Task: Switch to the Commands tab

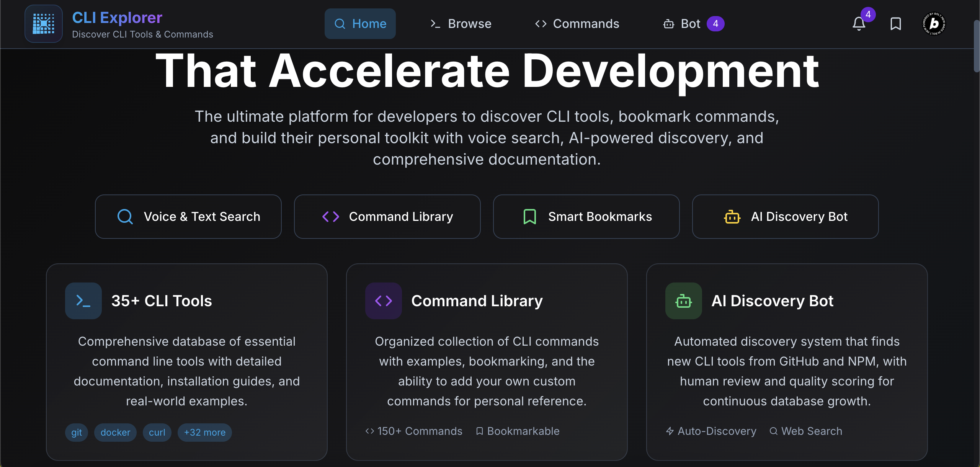Action: (x=577, y=24)
